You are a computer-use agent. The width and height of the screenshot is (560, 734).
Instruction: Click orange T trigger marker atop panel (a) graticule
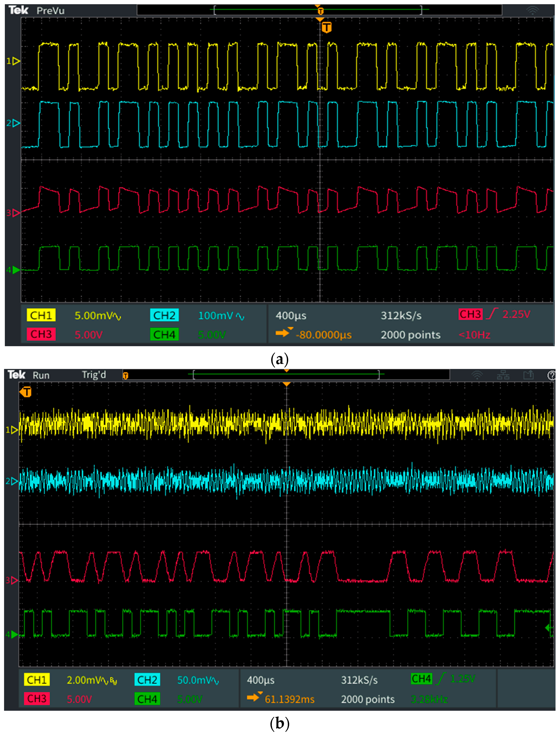326,27
